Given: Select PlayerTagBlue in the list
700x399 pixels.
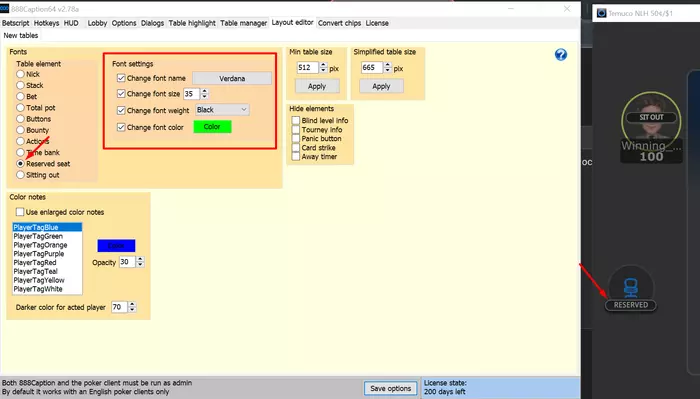Looking at the screenshot, I should coord(47,227).
